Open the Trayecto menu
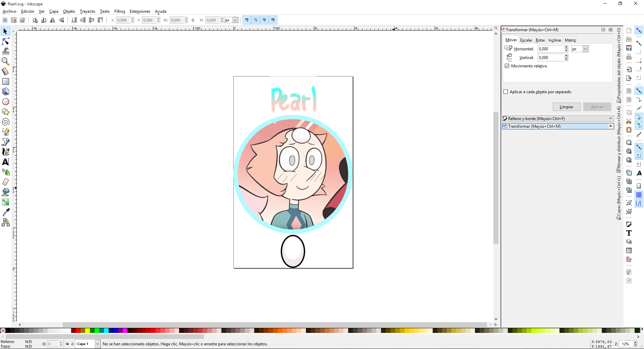Viewport: 644px width, 349px height. pos(88,11)
